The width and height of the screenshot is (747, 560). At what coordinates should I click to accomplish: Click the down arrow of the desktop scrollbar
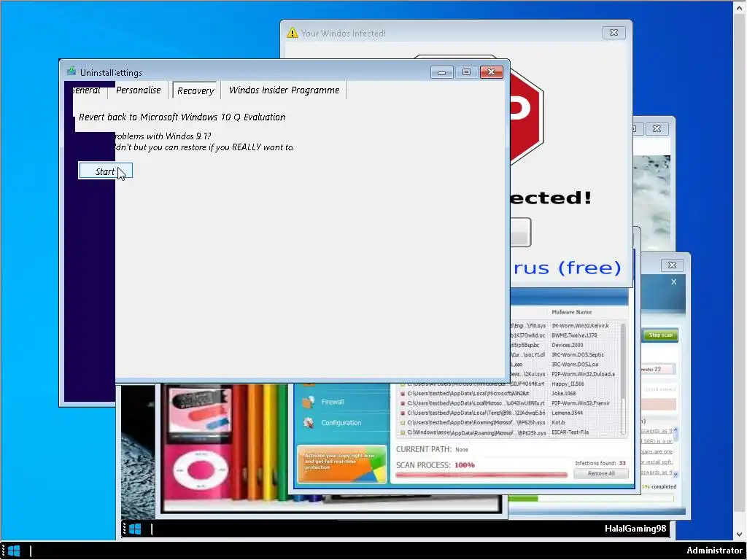[739, 534]
